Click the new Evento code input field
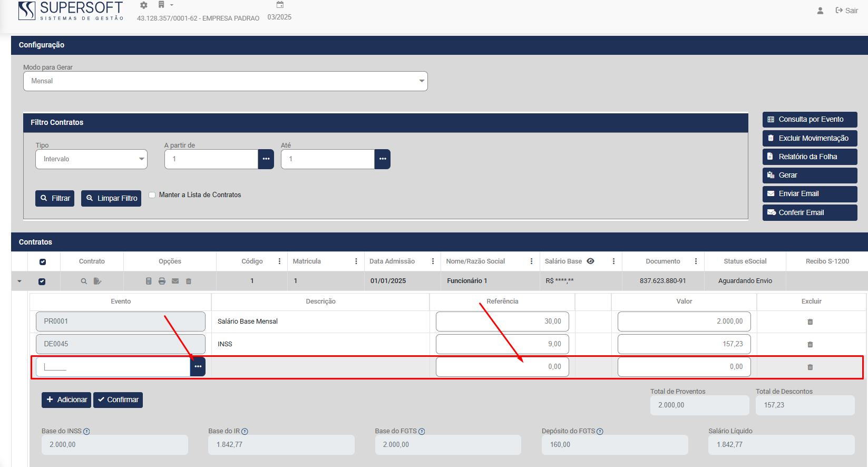The width and height of the screenshot is (868, 467). pyautogui.click(x=113, y=367)
